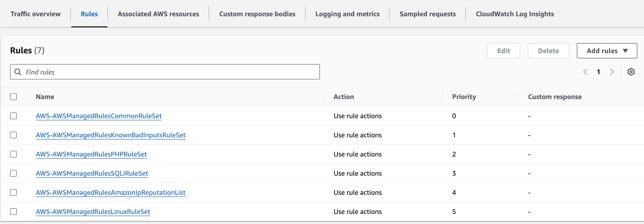
Task: Go to the next rules page
Action: click(612, 72)
